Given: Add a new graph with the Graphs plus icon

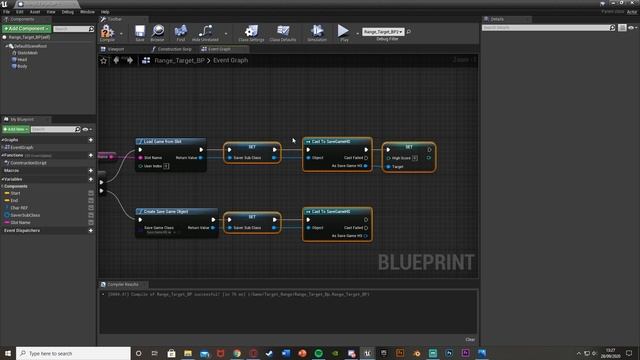Looking at the screenshot, I should pos(91,140).
